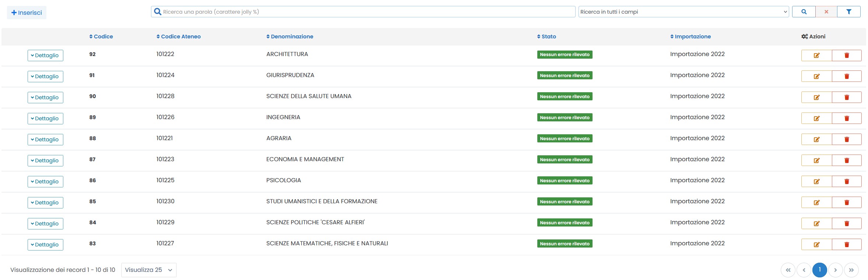Delete the GIURISPRUDENZA record with trash icon
This screenshot has height=280, width=868.
tap(846, 76)
